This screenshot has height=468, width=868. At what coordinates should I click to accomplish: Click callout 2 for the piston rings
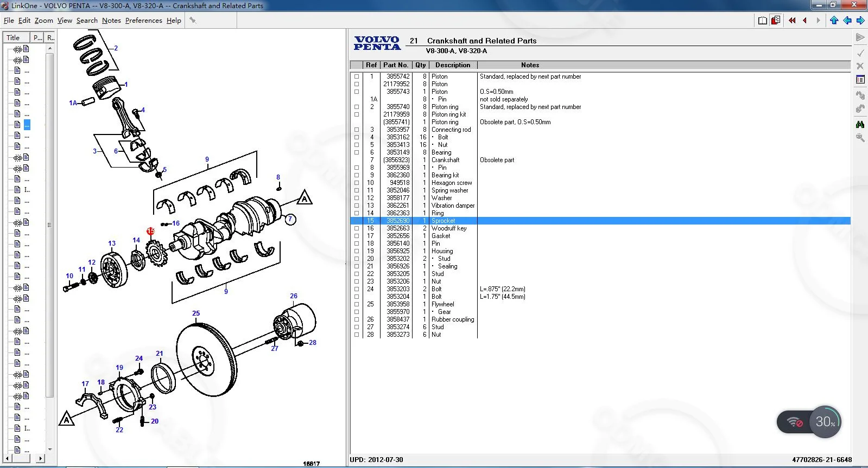click(116, 48)
